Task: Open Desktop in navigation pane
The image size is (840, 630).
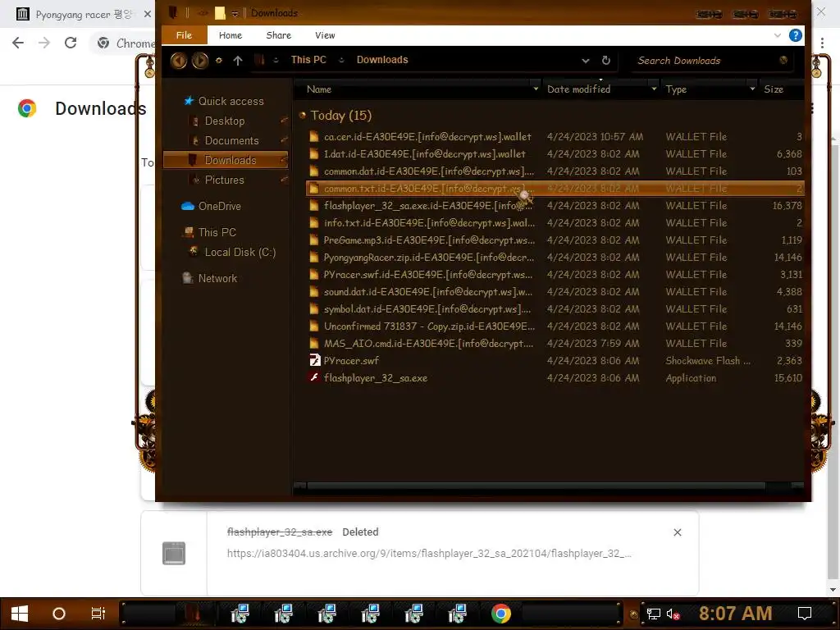Action: 225,121
